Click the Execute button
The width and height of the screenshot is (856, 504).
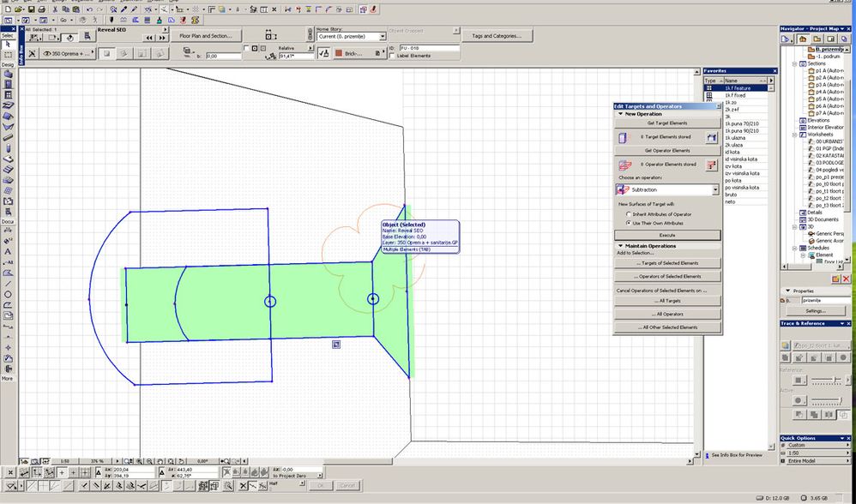pyautogui.click(x=666, y=235)
